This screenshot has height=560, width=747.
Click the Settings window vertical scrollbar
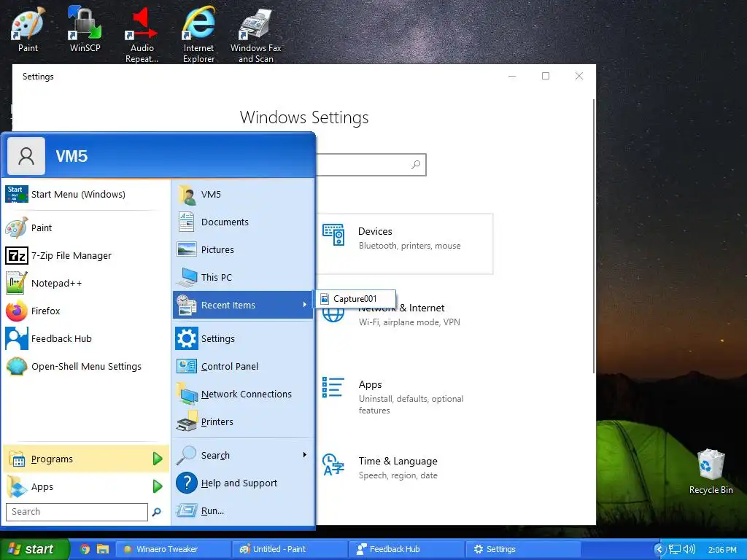tap(594, 237)
